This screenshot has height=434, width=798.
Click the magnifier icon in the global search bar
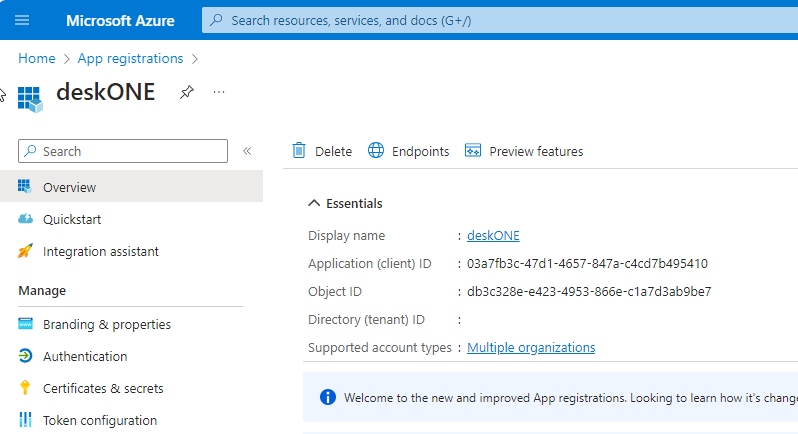pos(216,20)
